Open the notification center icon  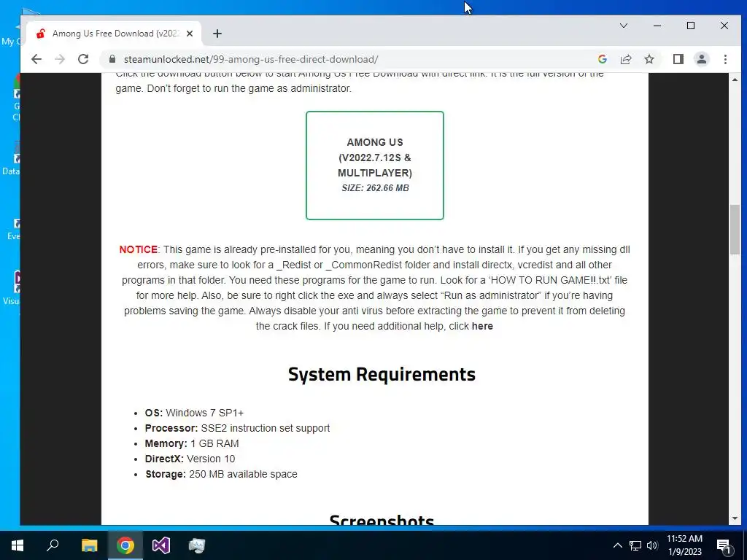(724, 545)
